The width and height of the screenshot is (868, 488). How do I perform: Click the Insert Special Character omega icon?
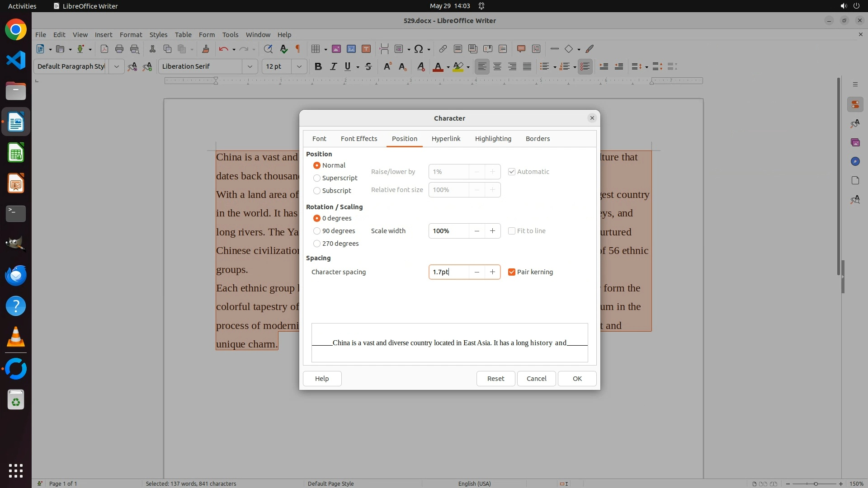coord(419,49)
